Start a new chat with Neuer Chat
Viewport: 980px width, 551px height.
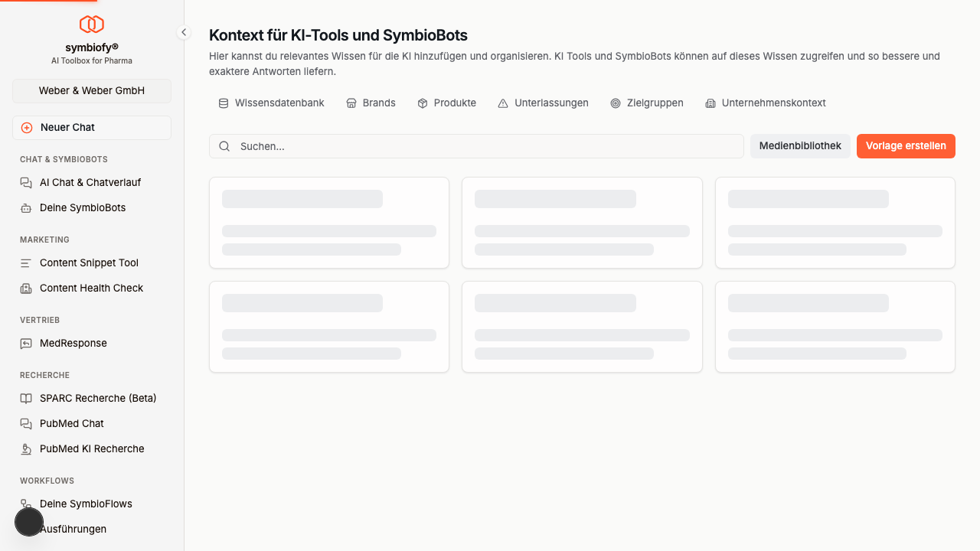(92, 128)
